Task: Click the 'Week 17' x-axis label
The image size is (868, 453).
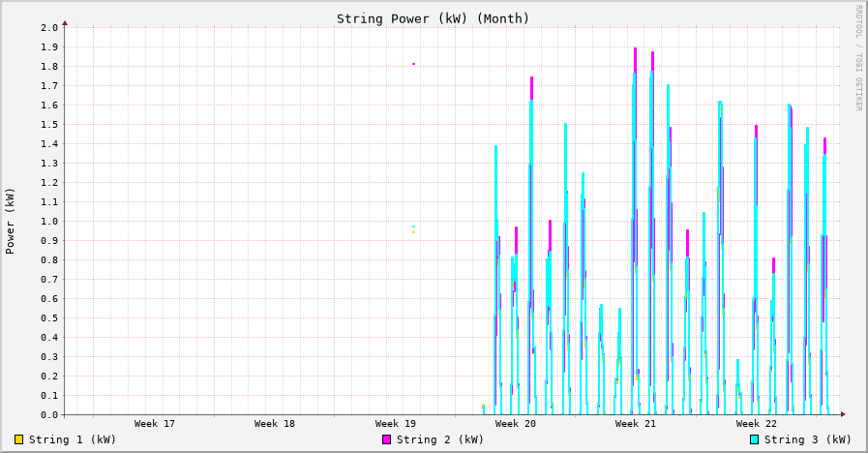Action: click(155, 424)
